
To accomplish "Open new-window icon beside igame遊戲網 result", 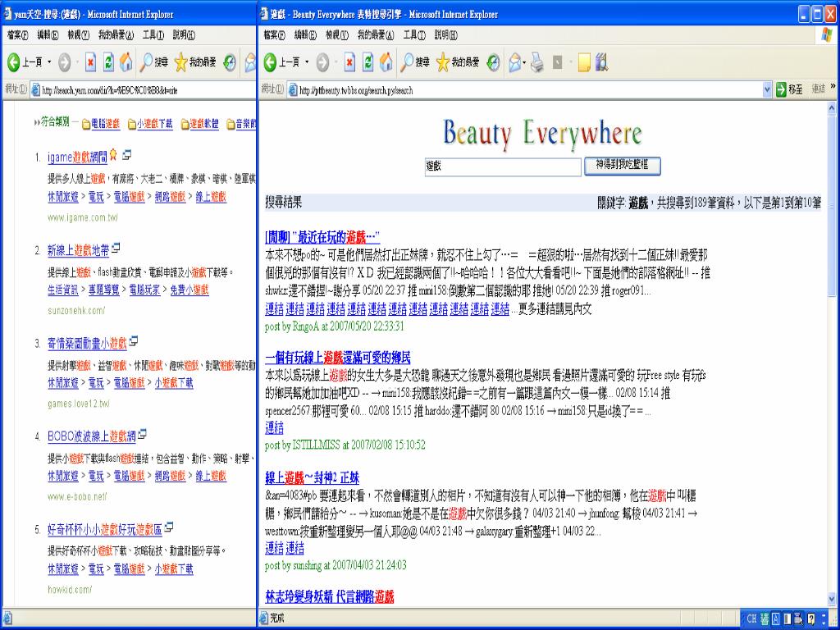I will [126, 155].
